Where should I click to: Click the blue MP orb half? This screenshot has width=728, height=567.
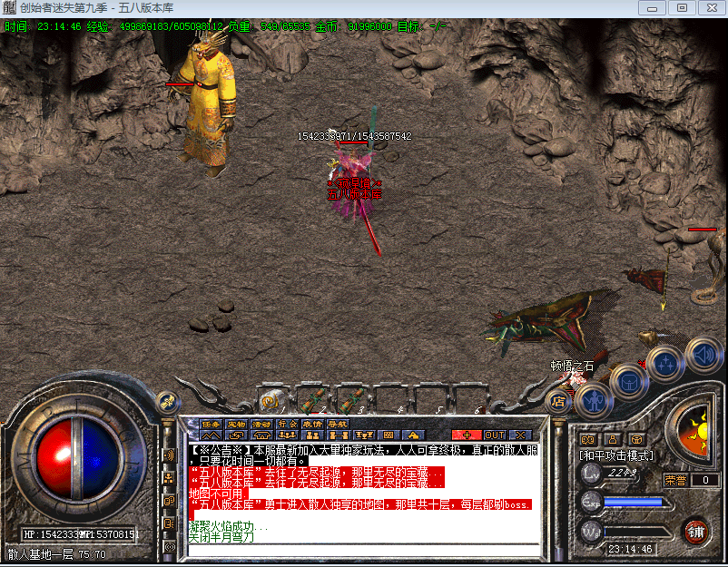point(100,457)
